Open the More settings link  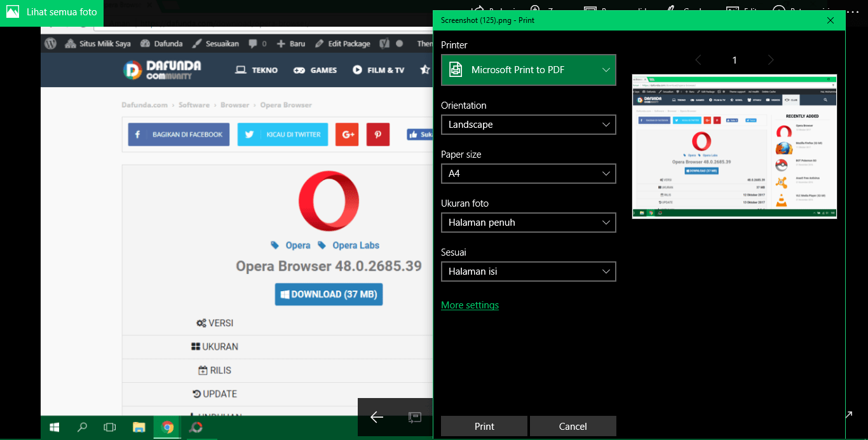(x=470, y=305)
